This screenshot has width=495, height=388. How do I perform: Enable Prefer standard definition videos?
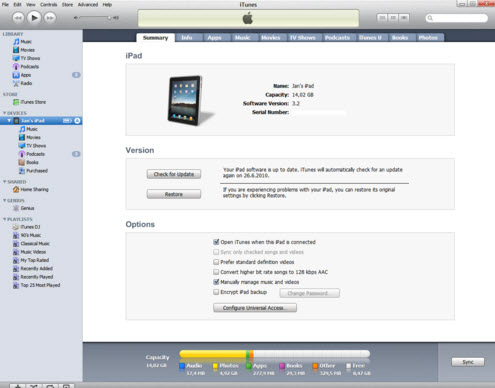(216, 262)
